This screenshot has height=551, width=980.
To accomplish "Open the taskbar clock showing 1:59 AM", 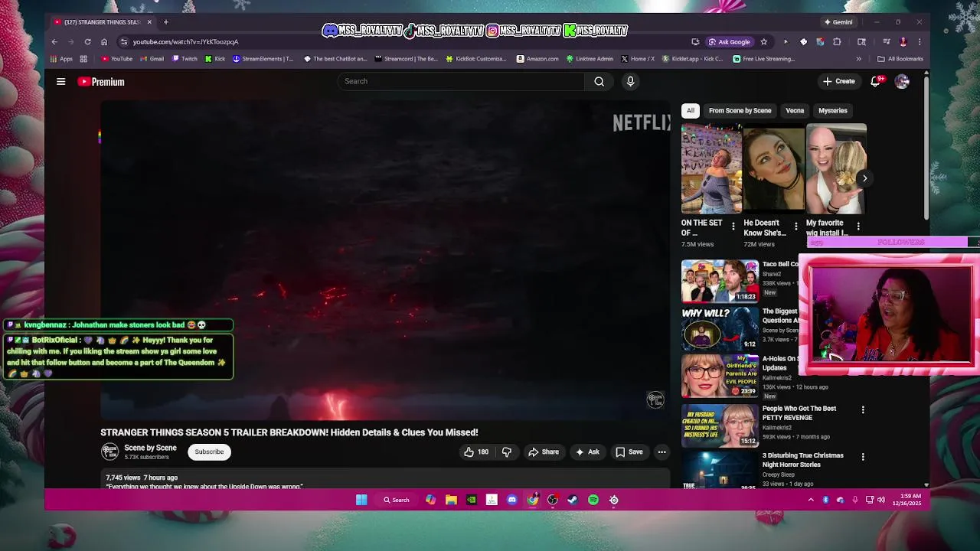I will tap(909, 500).
